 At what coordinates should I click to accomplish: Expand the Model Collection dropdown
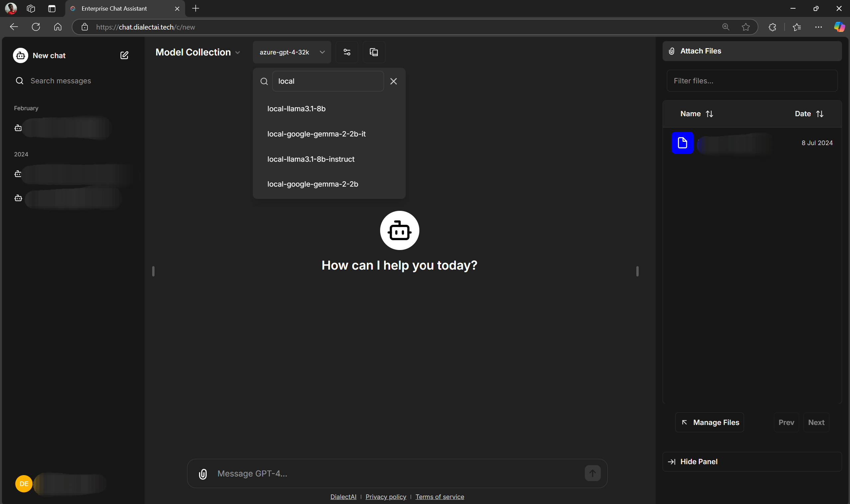pyautogui.click(x=198, y=52)
